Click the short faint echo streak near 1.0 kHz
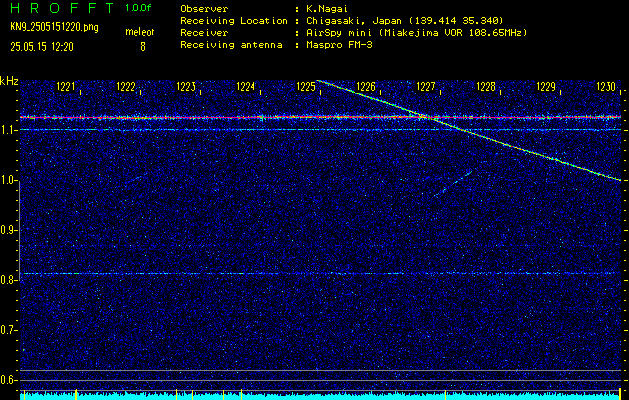The image size is (629, 400). tap(453, 183)
